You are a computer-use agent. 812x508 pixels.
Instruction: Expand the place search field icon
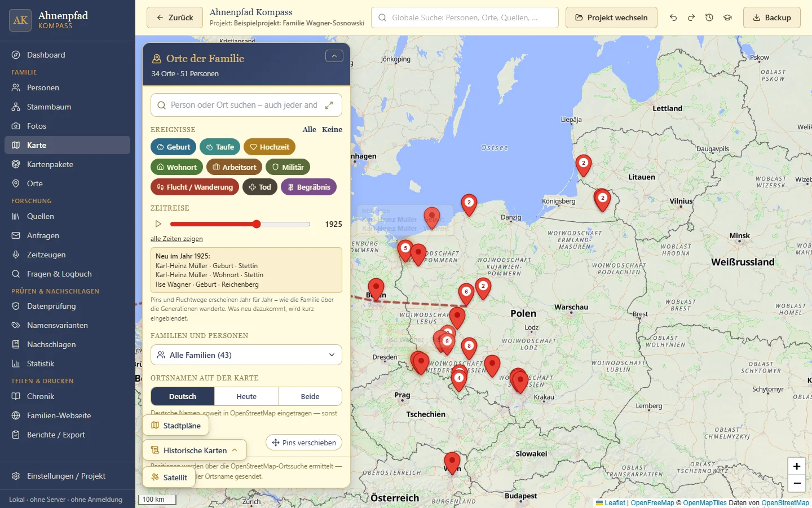329,105
